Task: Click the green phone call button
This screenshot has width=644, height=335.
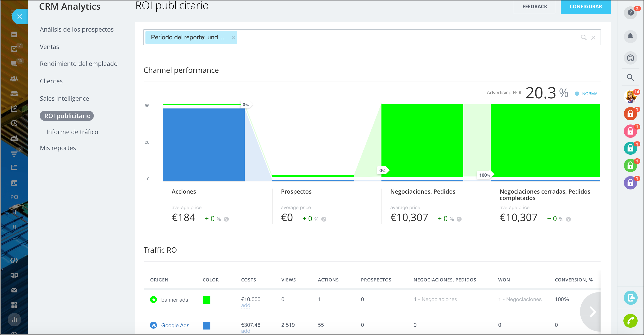Action: coord(630,321)
